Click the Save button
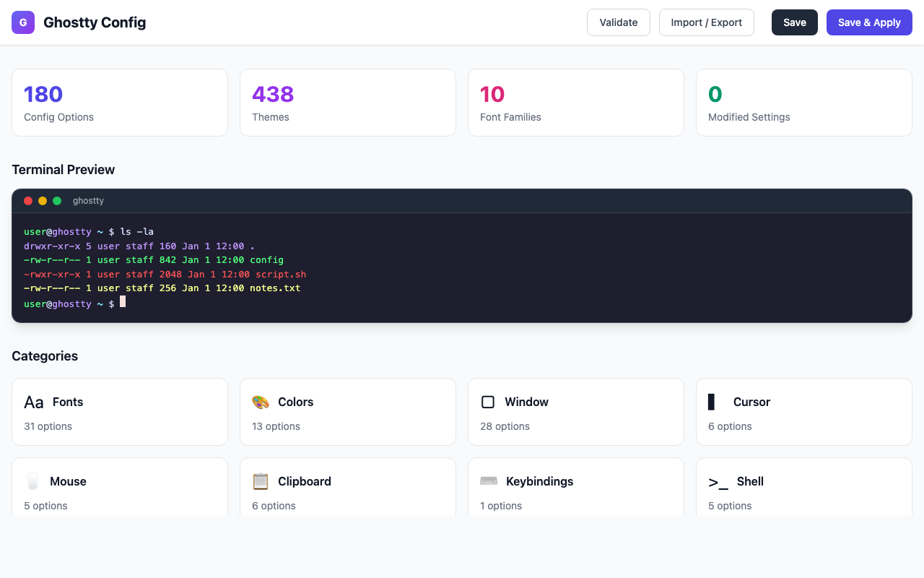Viewport: 924px width, 578px height. (794, 22)
